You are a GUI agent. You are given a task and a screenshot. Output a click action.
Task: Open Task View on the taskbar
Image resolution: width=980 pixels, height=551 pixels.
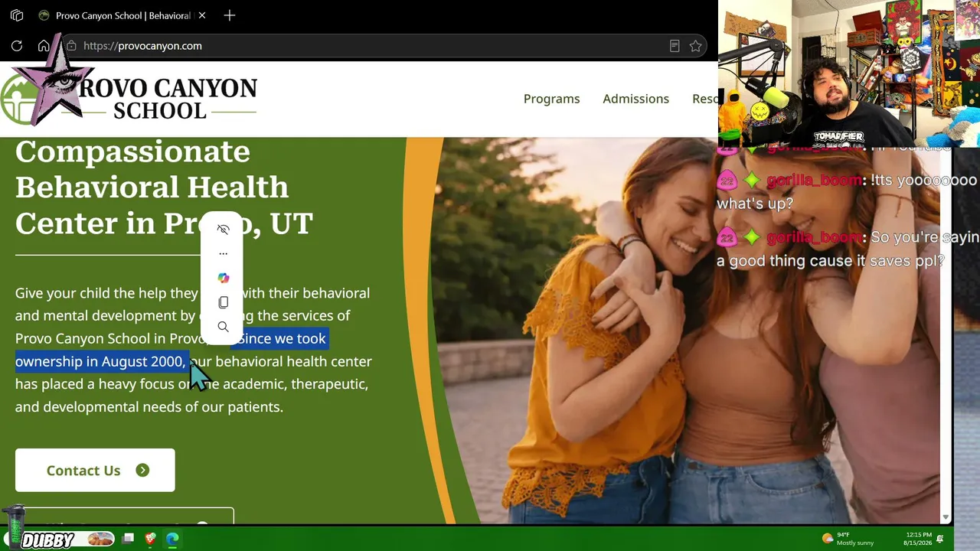point(128,539)
